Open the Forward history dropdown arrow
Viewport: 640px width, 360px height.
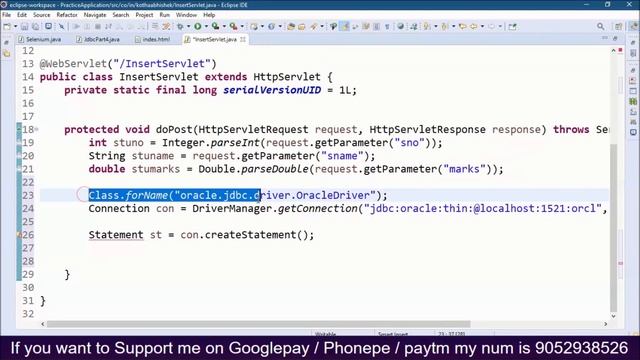coord(500,27)
